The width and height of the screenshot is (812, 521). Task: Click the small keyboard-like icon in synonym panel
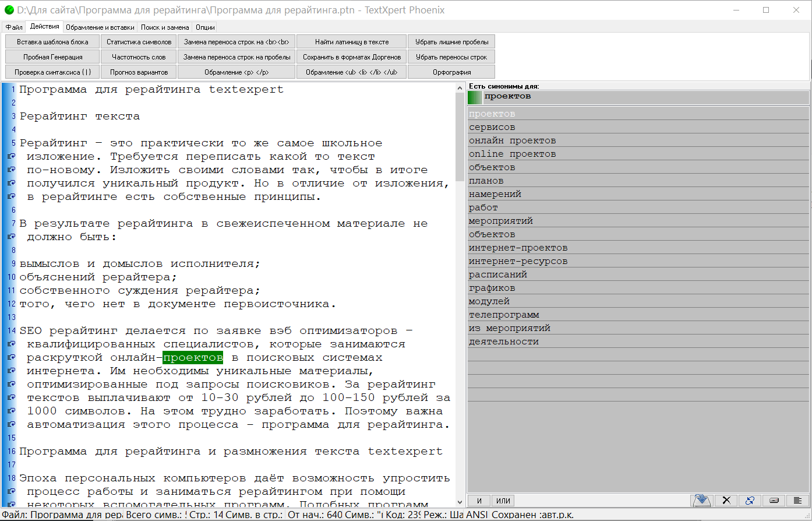point(774,501)
